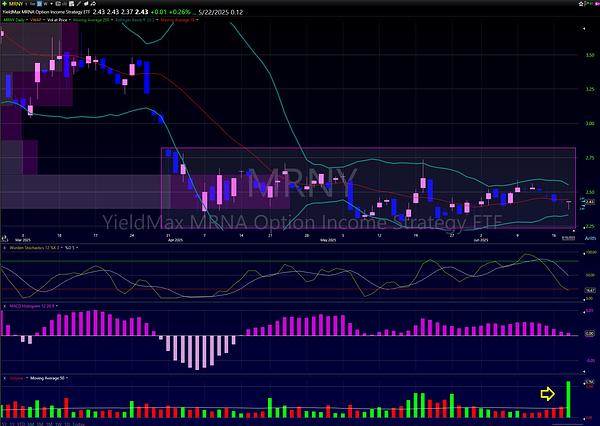Click the 3.50 price scale label
600x426 pixels.
pos(590,55)
